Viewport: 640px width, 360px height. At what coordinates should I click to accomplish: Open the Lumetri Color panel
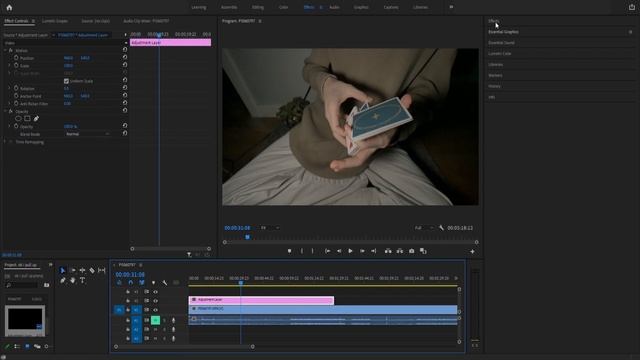(x=500, y=53)
